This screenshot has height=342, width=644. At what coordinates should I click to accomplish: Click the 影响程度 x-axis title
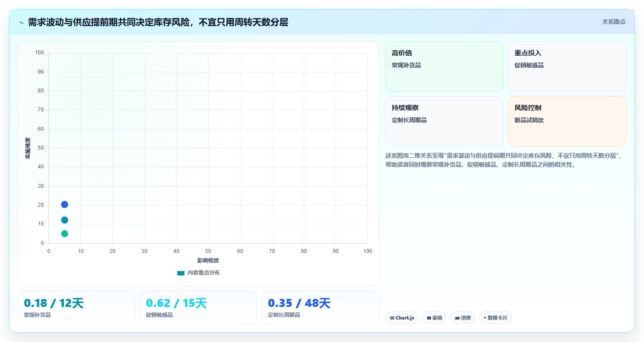[208, 261]
